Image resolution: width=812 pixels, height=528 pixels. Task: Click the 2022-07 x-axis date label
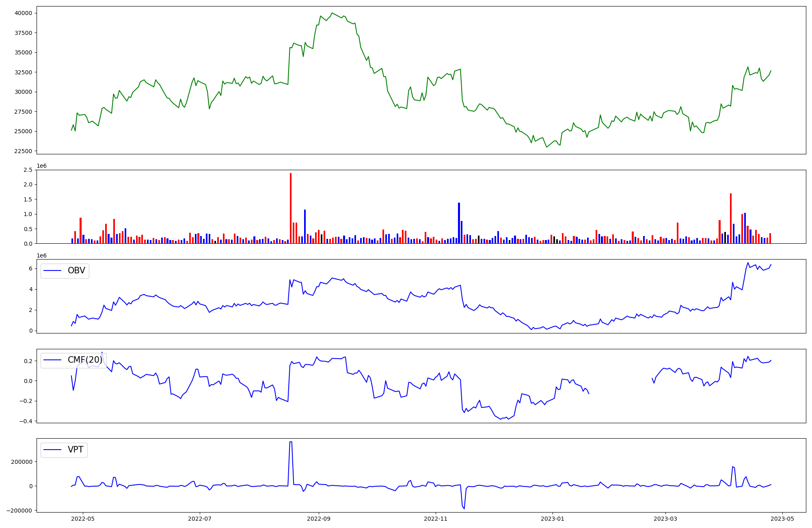(x=200, y=519)
